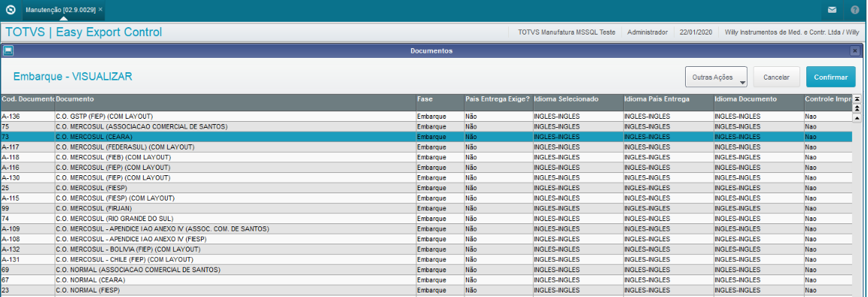
Task: Click code cell 25
Action: [27, 188]
